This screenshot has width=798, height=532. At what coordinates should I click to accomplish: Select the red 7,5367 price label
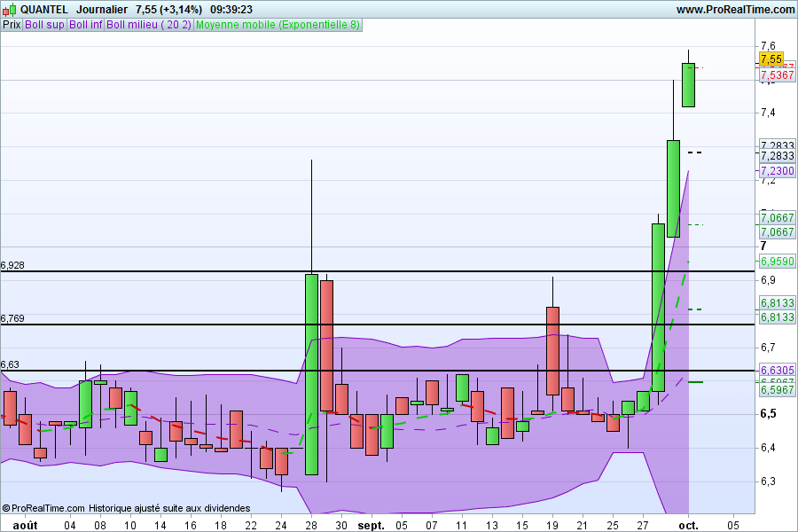[x=777, y=75]
